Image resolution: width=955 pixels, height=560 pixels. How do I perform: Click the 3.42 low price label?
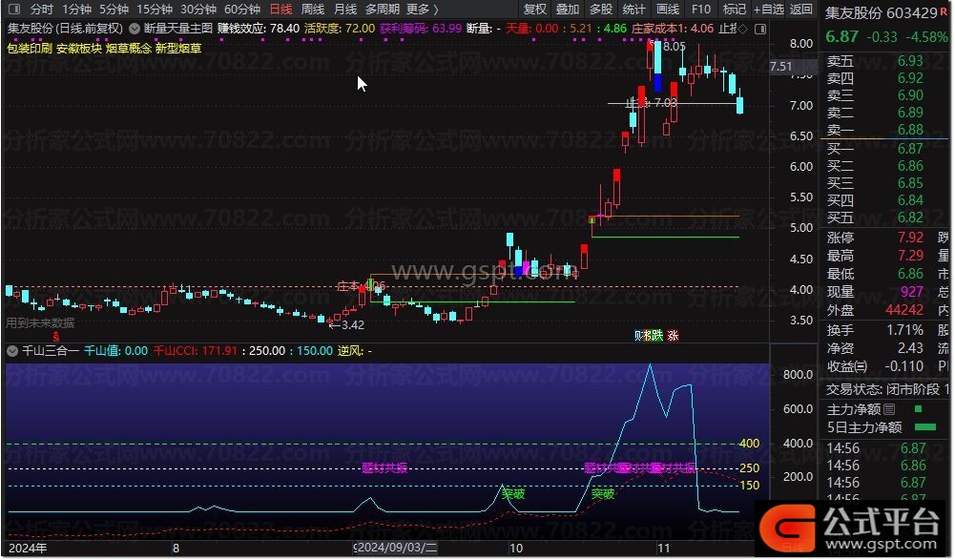coord(353,324)
